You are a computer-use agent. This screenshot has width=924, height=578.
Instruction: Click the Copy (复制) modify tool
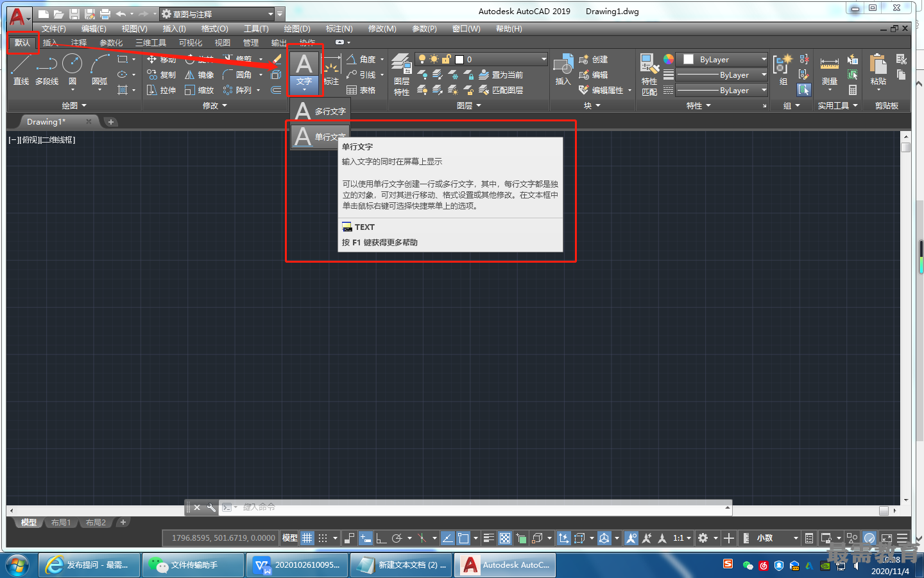click(161, 74)
